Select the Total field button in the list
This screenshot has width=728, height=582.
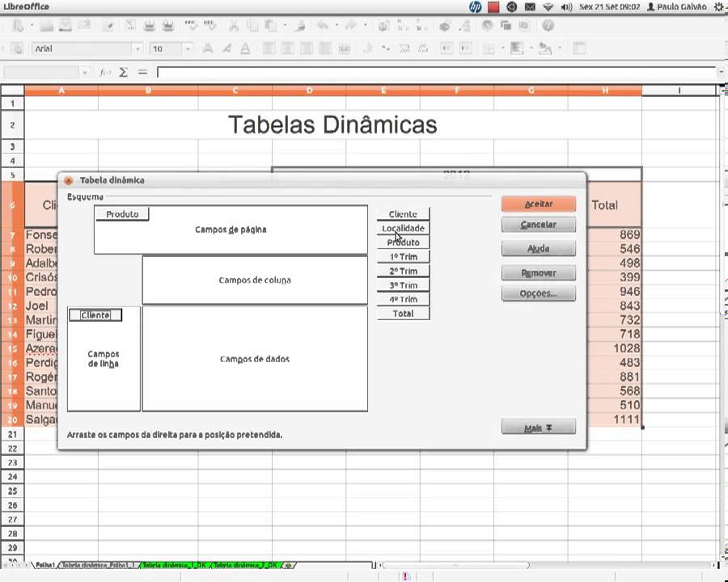403,314
